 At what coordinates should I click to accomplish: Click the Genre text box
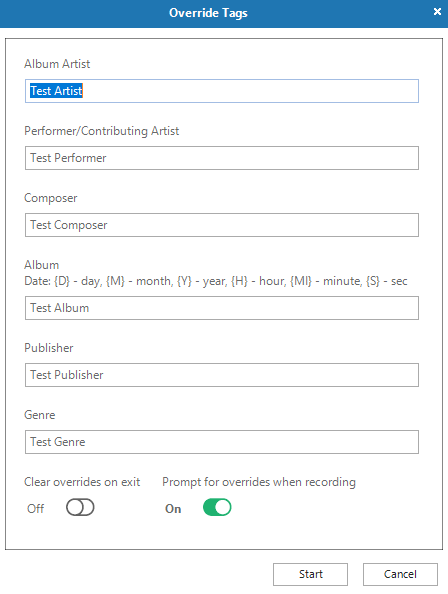(x=222, y=442)
